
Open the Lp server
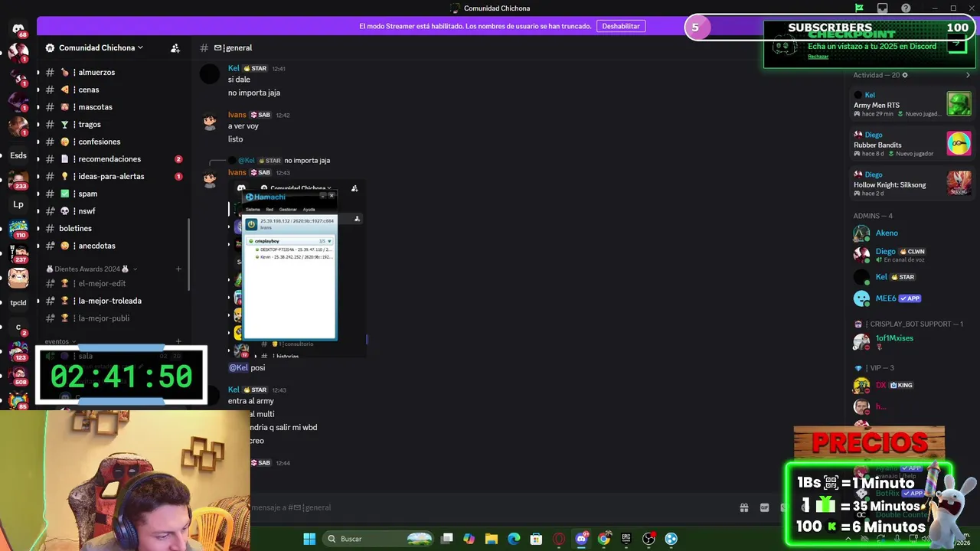click(x=18, y=204)
